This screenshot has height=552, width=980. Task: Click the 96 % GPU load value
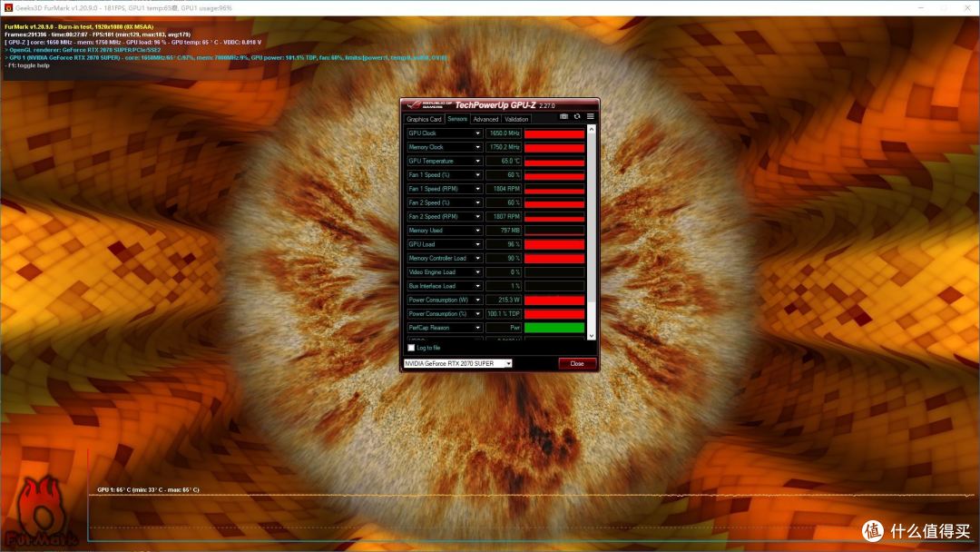tap(504, 244)
